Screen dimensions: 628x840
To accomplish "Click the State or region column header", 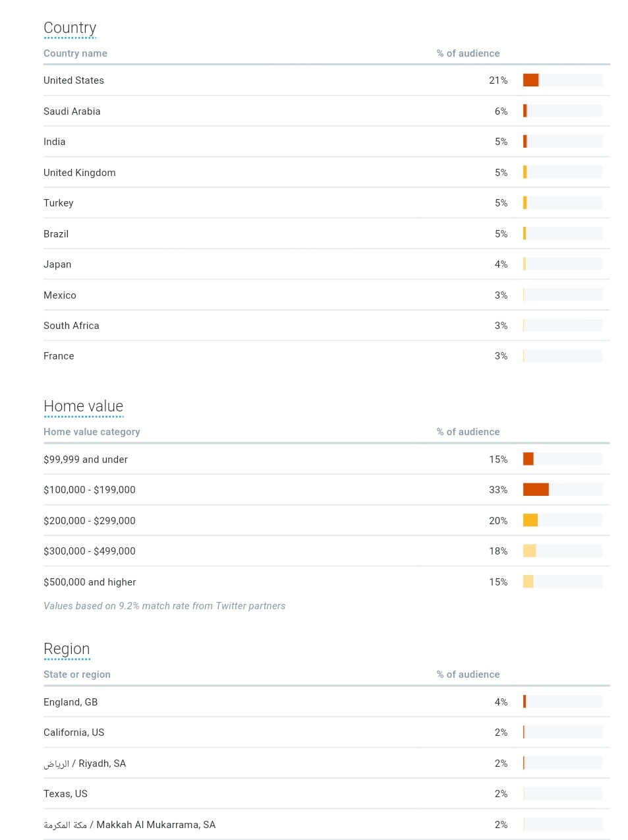I will [x=77, y=675].
